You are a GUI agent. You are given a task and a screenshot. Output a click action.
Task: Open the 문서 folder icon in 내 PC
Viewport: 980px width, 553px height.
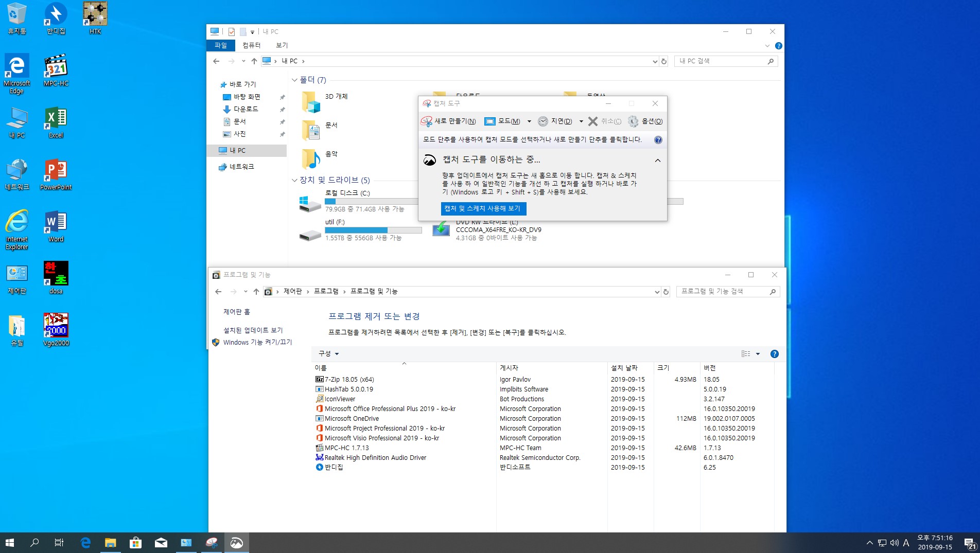pos(311,130)
